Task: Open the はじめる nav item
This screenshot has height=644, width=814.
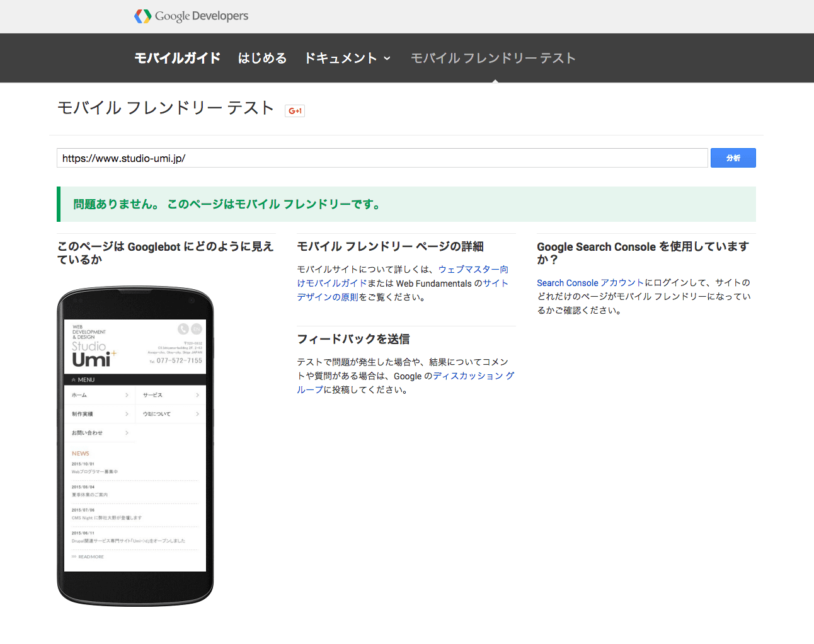Action: pos(262,58)
